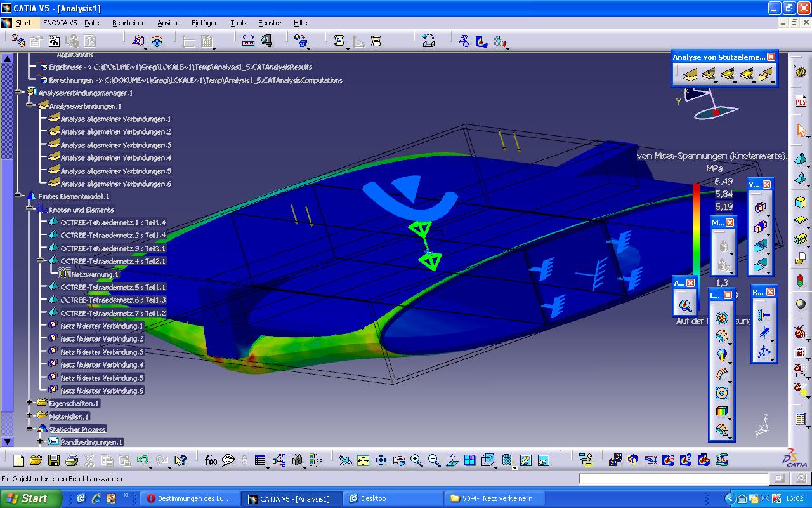Click the Fit All In icon

pyautogui.click(x=363, y=460)
